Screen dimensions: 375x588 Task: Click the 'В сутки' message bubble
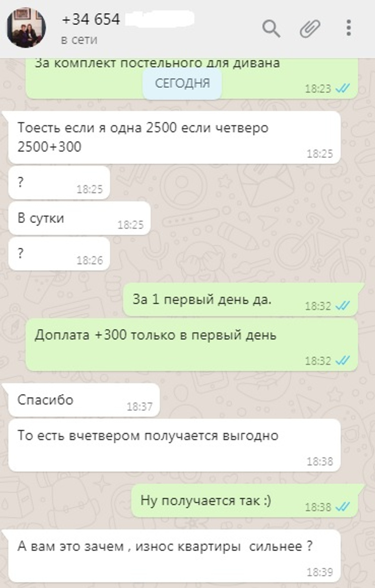(80, 218)
